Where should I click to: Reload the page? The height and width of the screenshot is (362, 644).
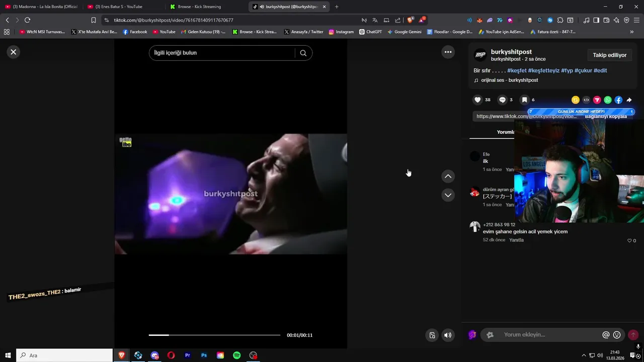tap(27, 20)
